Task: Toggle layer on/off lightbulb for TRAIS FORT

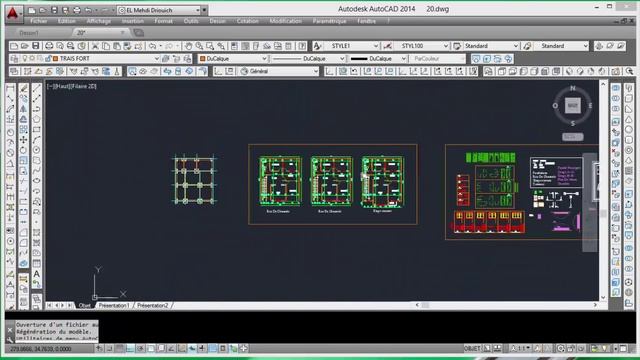Action: pyautogui.click(x=25, y=59)
